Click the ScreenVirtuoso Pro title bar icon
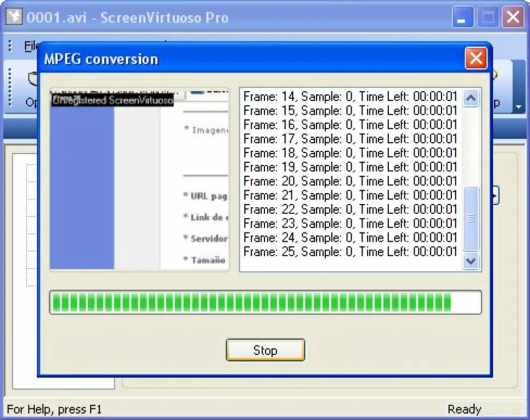The image size is (530, 420). pyautogui.click(x=14, y=16)
